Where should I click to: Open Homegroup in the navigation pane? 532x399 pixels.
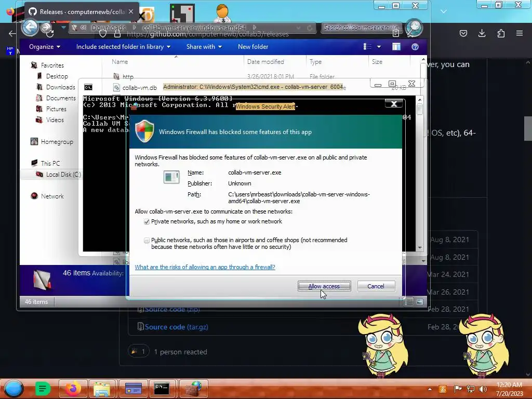[x=57, y=142]
